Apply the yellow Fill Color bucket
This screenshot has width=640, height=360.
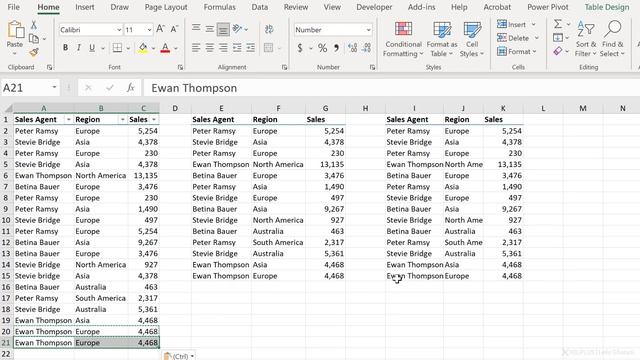(143, 48)
